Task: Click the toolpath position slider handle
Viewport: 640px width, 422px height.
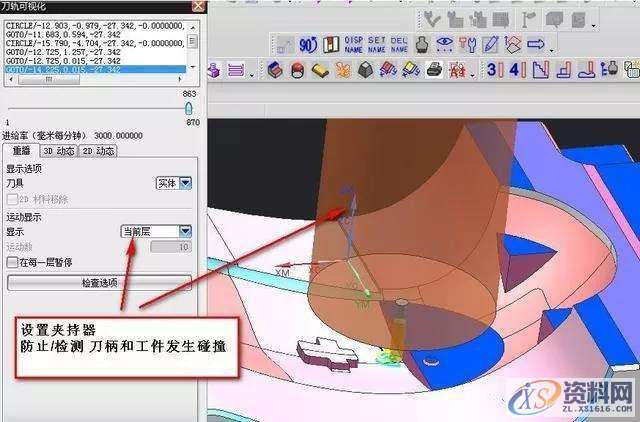Action: pos(188,108)
